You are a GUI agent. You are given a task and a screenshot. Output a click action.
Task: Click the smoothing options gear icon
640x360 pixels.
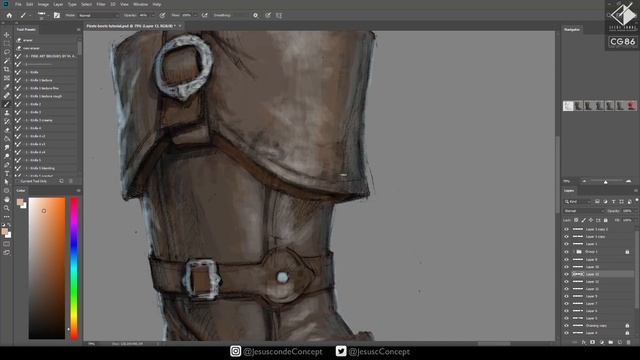tap(256, 15)
